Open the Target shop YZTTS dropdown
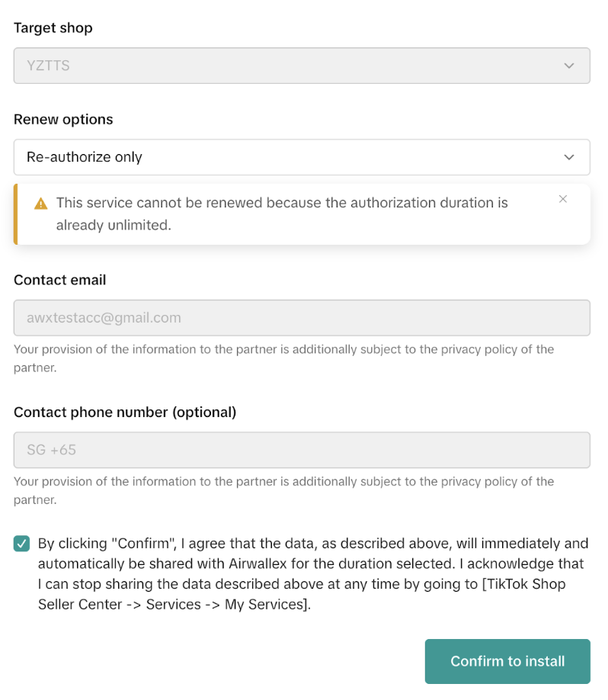The width and height of the screenshot is (608, 700). click(x=302, y=66)
